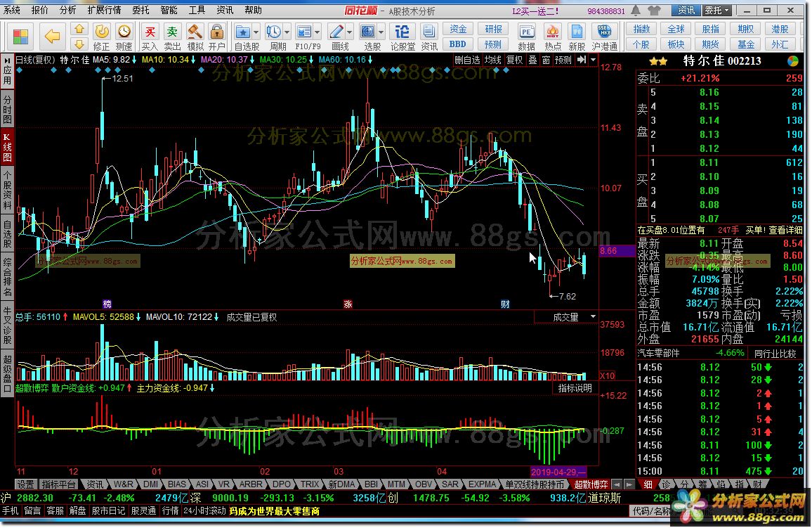Toggle 复权 price adjustment
The width and height of the screenshot is (812, 528).
(514, 60)
